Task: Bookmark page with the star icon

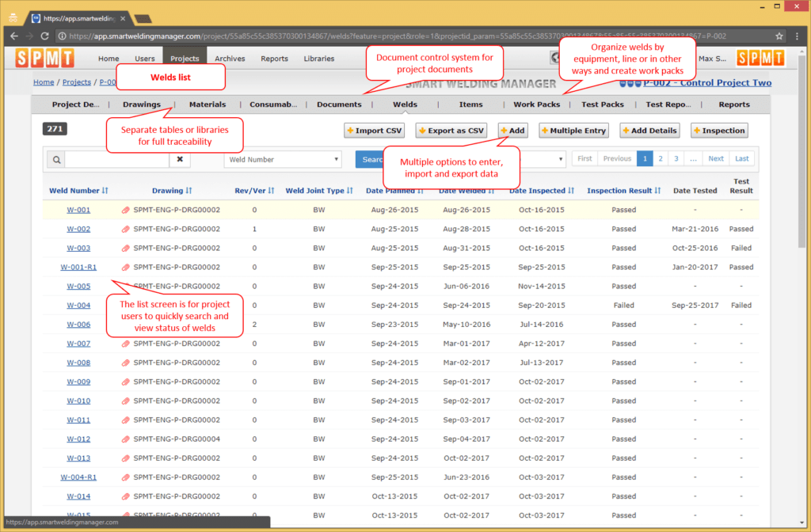Action: click(779, 36)
